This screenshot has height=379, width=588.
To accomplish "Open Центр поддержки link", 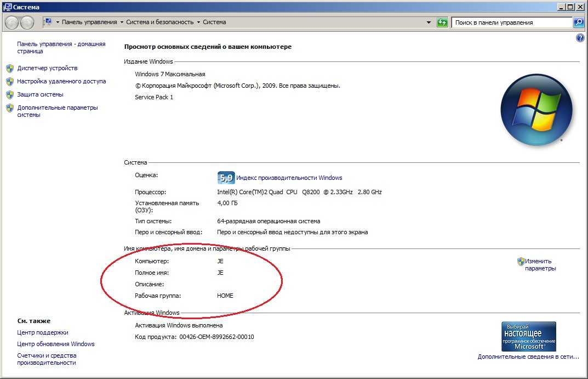I will click(x=43, y=332).
